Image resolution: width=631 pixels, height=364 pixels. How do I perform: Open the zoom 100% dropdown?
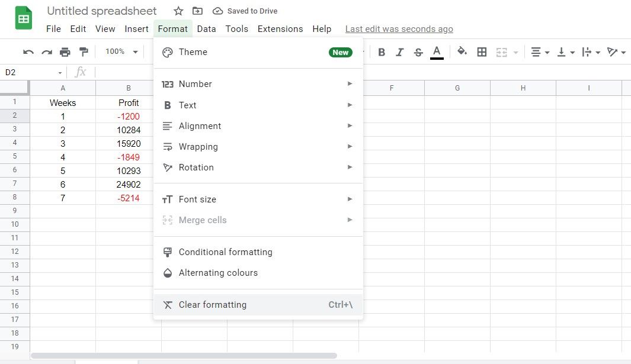click(121, 52)
